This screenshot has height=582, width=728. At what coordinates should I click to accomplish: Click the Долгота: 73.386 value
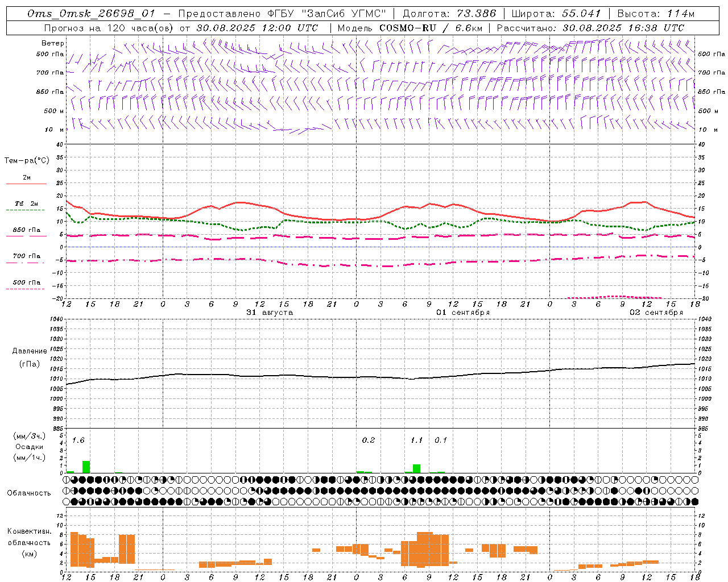tap(449, 14)
